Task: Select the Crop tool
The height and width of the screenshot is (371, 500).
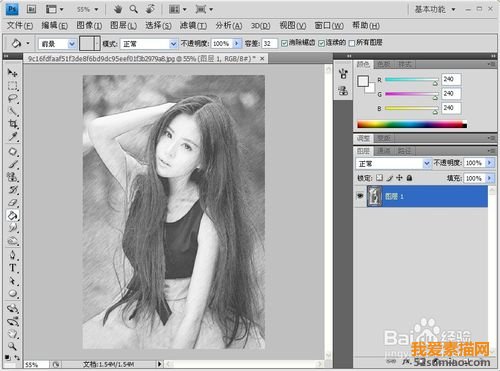Action: click(x=13, y=124)
